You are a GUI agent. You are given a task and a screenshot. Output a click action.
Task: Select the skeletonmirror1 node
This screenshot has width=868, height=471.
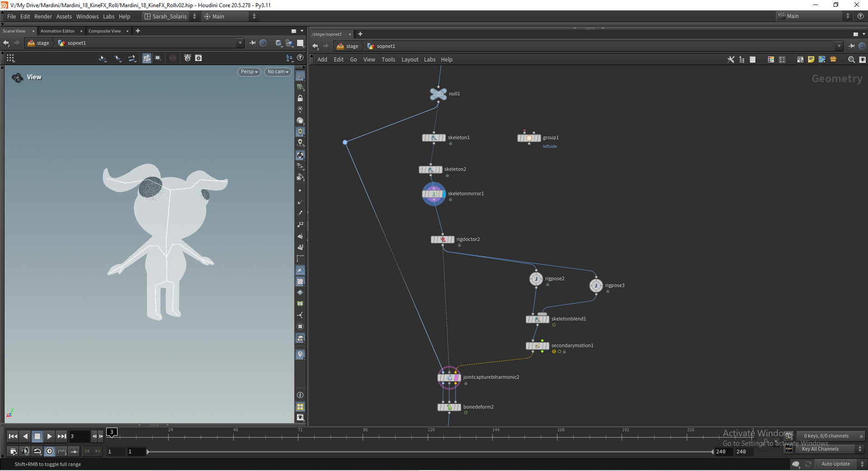pyautogui.click(x=434, y=194)
